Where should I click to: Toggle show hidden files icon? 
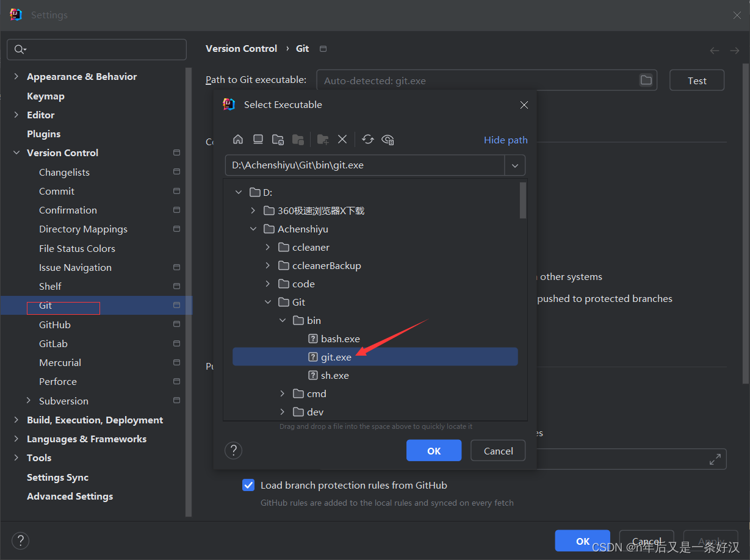tap(388, 140)
